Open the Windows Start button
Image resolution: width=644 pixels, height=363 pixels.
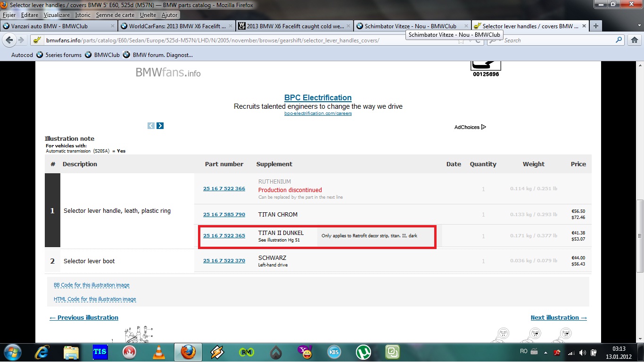click(x=12, y=353)
